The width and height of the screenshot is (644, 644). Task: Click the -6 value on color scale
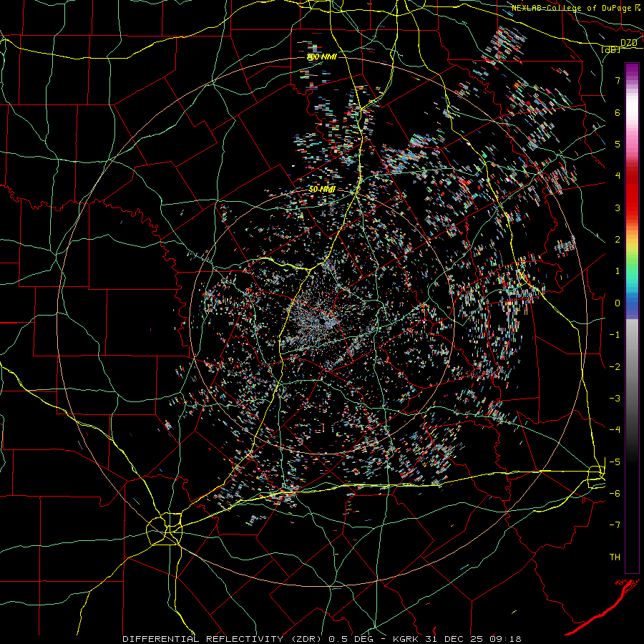(x=615, y=493)
